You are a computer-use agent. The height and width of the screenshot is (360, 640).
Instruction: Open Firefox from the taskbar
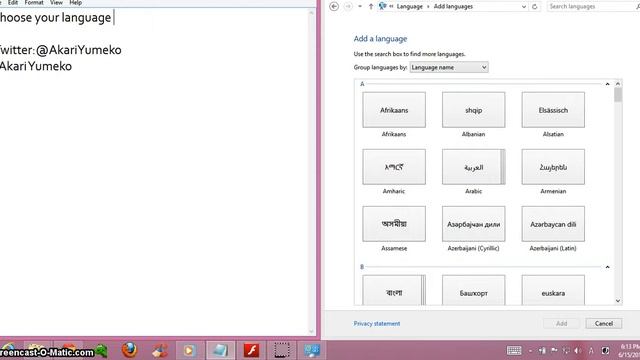click(x=129, y=350)
